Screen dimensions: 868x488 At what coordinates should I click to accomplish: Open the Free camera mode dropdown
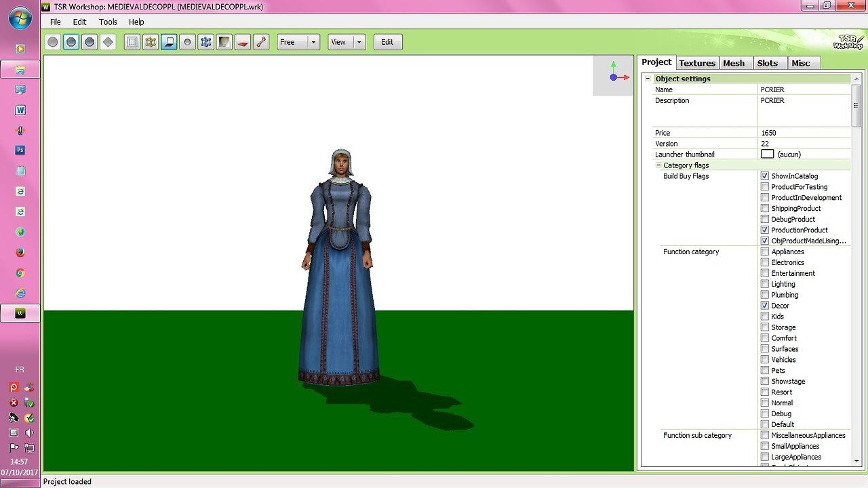313,42
